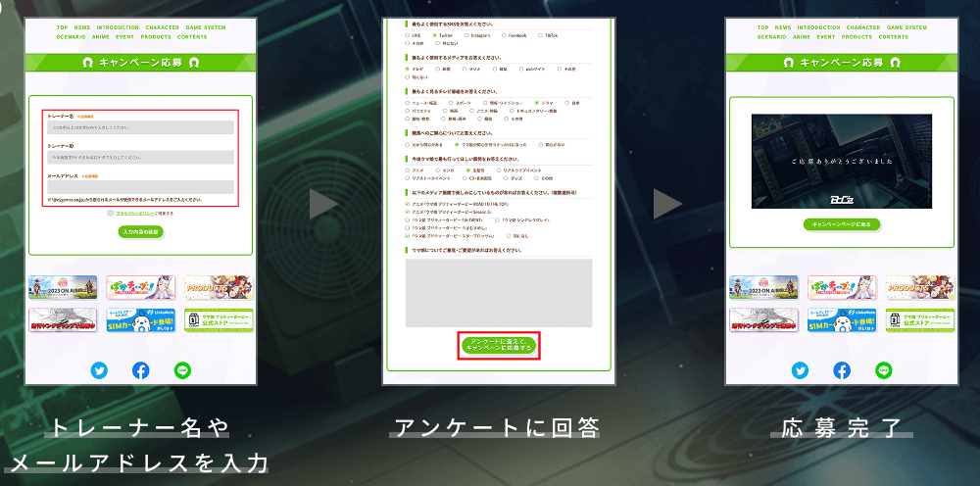Image resolution: width=980 pixels, height=486 pixels.
Task: Select the マンガ radio option in survey
Action: pos(439,170)
